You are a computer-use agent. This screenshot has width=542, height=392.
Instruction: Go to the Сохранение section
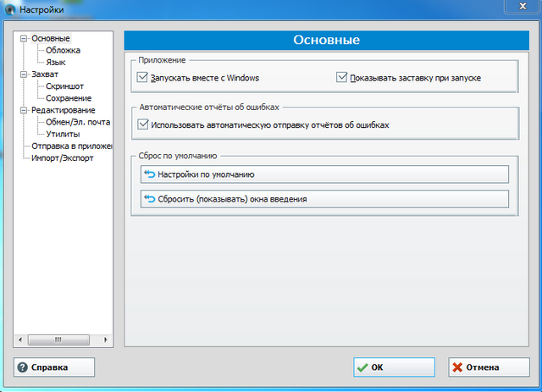(69, 98)
